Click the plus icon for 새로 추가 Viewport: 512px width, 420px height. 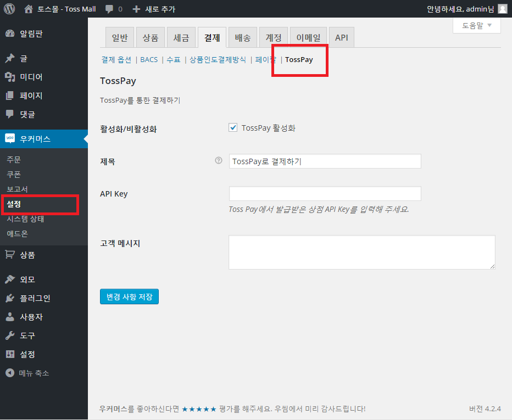point(136,9)
